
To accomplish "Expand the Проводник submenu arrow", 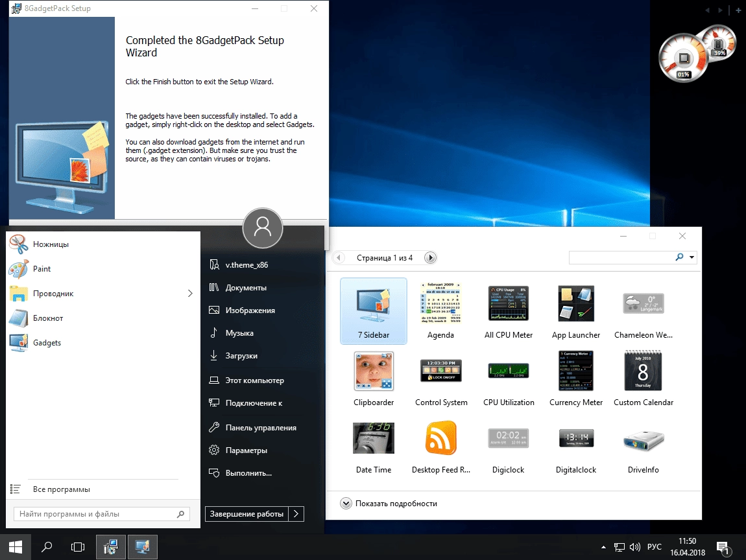I will (x=190, y=294).
